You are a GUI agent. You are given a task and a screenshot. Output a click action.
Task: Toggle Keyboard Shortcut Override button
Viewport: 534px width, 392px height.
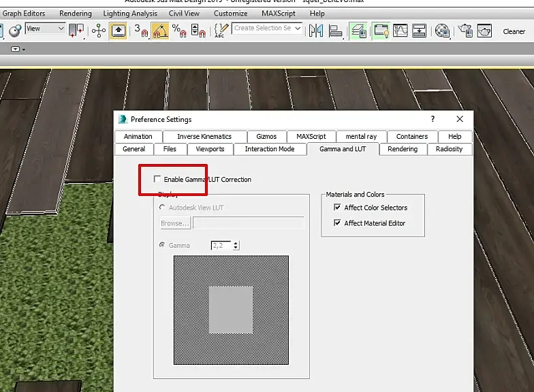119,31
